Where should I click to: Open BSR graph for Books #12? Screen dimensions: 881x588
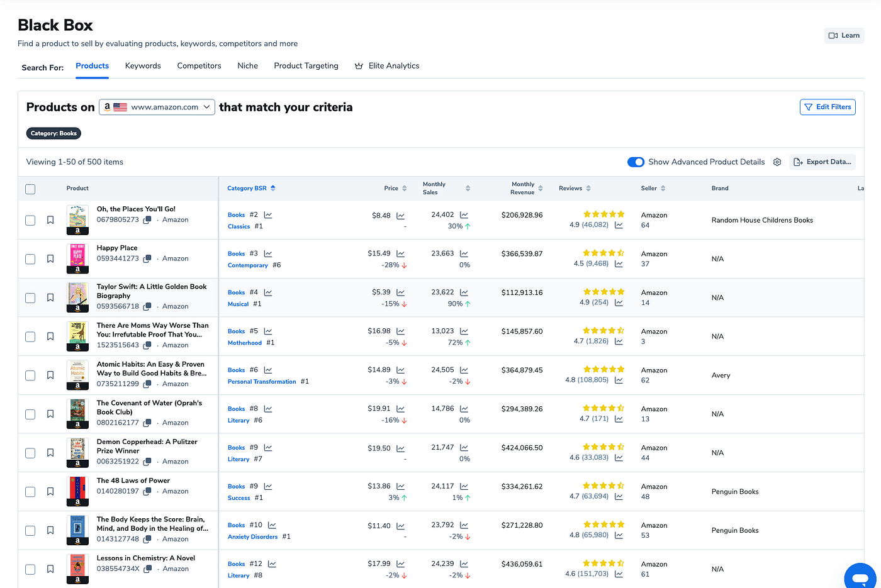[x=272, y=564]
